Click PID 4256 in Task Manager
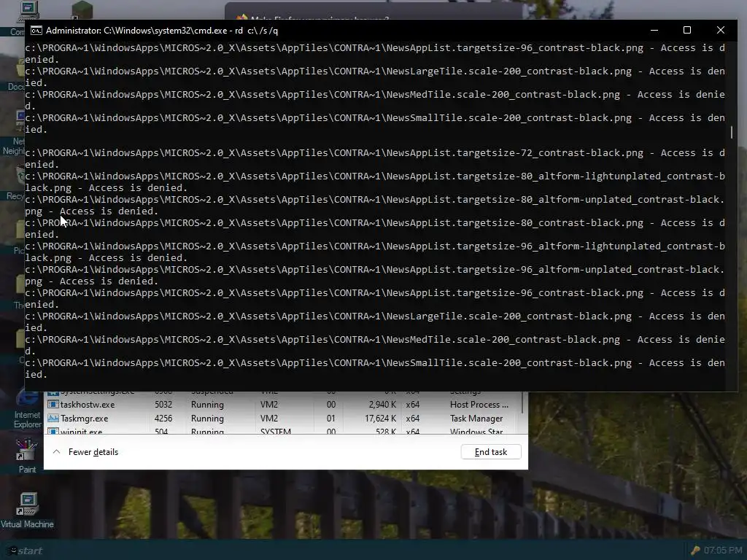 coord(163,418)
